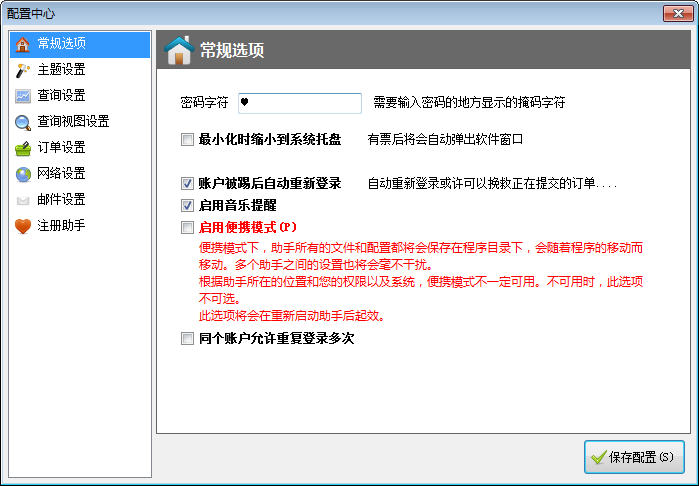Click the green checkmark icon on the 保存配置 button
699x486 pixels.
point(598,457)
